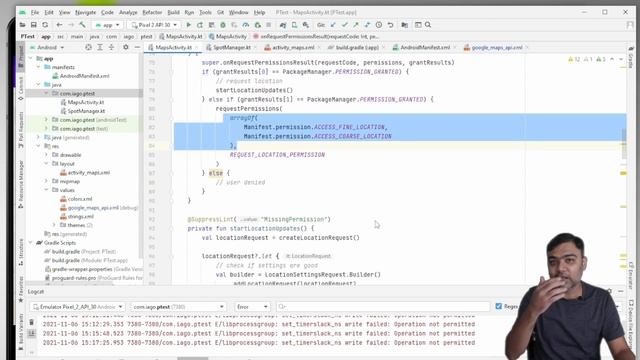
Task: Open the Sync Project with Gradle icon
Action: pyautogui.click(x=282, y=25)
